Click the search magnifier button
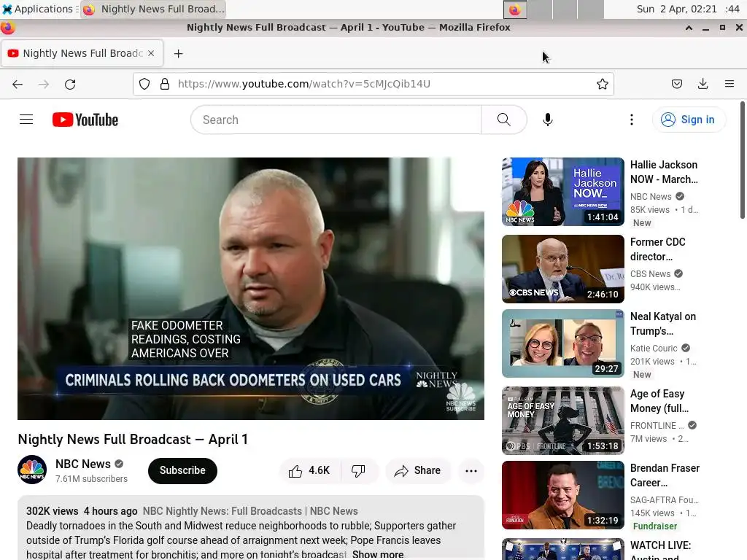This screenshot has height=560, width=747. (x=503, y=120)
